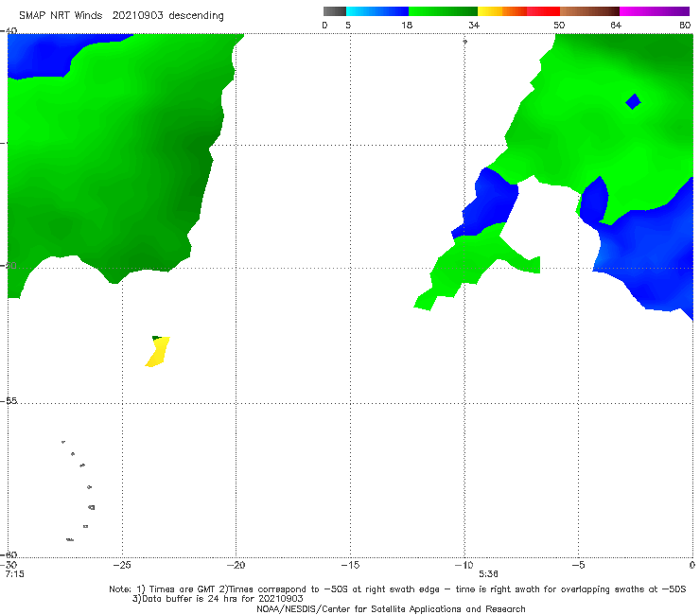
Task: Click the '50' color scale label
Action: (559, 26)
